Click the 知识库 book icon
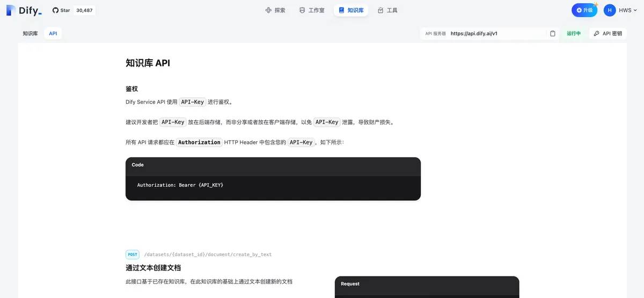Viewport: 644px width, 298px height. coord(341,10)
